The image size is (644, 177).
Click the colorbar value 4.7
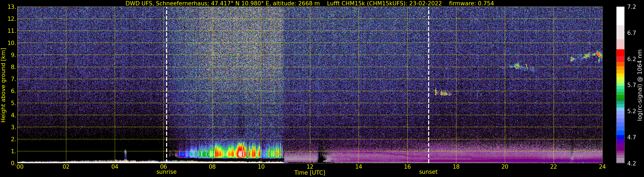point(632,137)
